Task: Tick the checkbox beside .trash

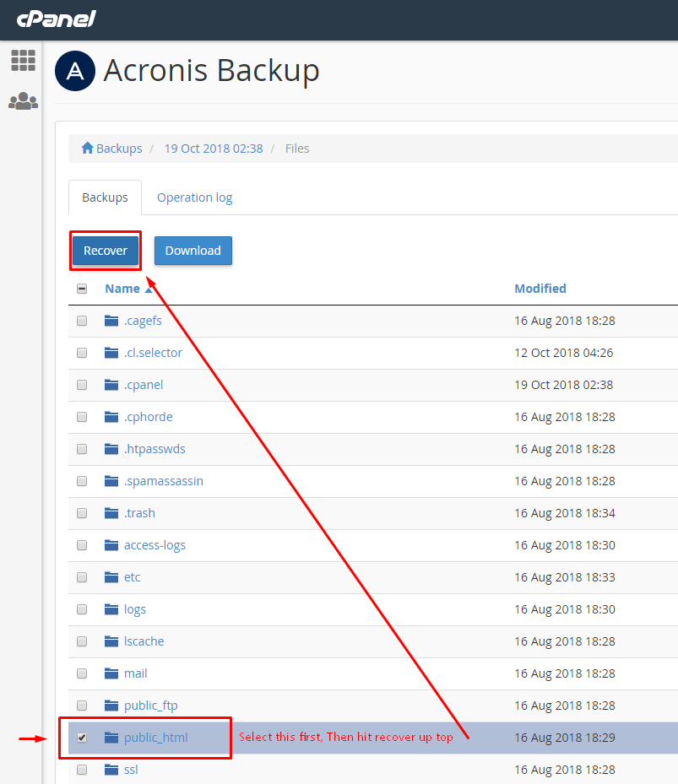Action: pyautogui.click(x=82, y=513)
